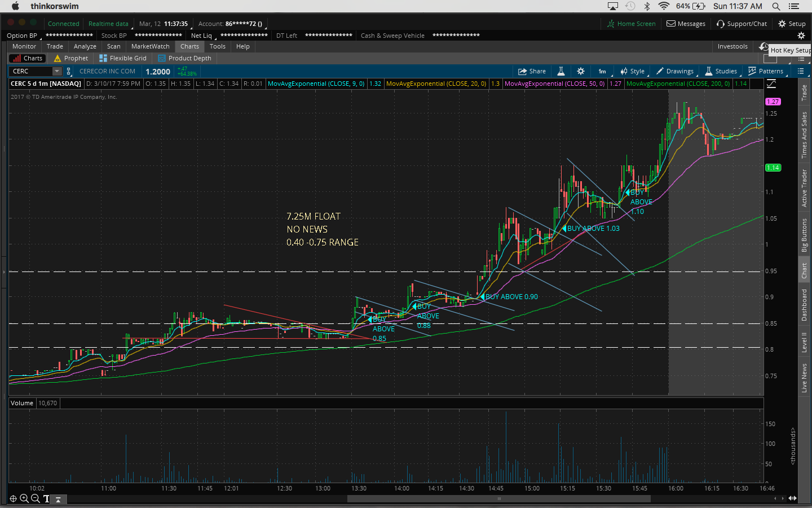Toggle the Chart sidebar panel
This screenshot has width=812, height=508.
[x=804, y=271]
